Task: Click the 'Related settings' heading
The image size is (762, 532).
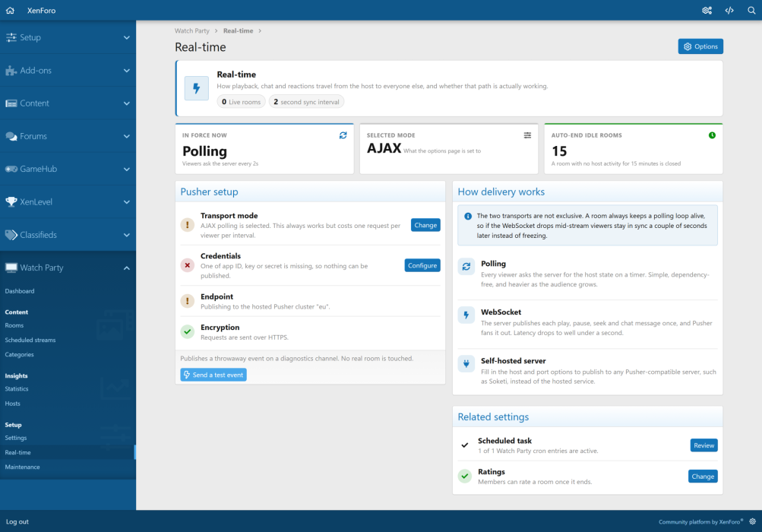Action: 493,416
